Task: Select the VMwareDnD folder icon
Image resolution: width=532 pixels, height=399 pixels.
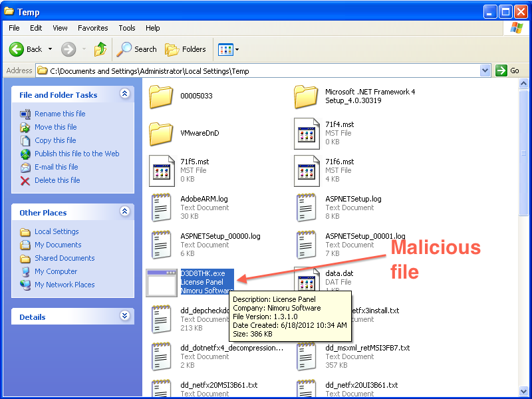Action: 162,133
